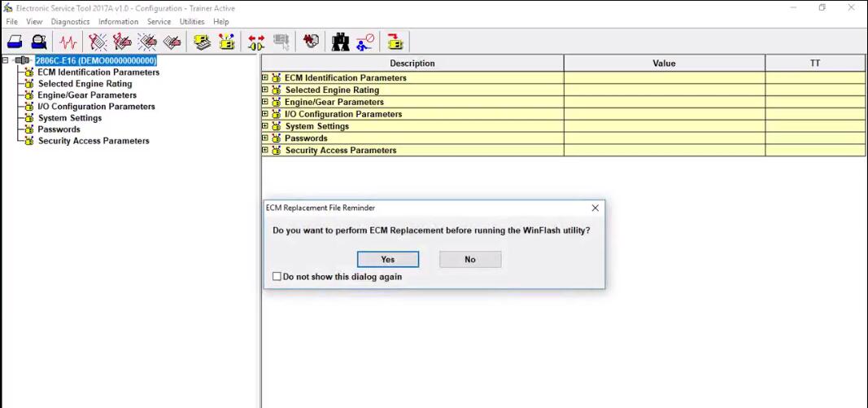Click the Active Diagnostic Codes icon
868x408 pixels.
point(98,42)
